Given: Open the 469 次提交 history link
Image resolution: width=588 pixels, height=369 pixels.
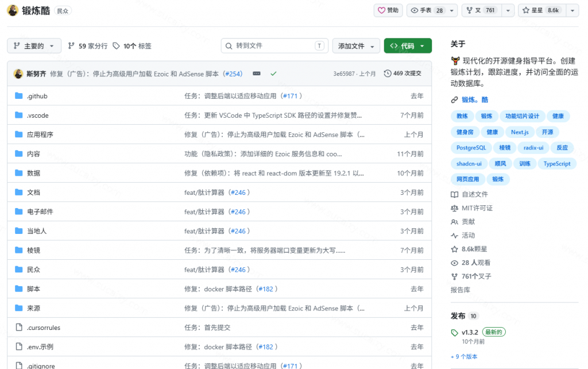Looking at the screenshot, I should [x=403, y=74].
